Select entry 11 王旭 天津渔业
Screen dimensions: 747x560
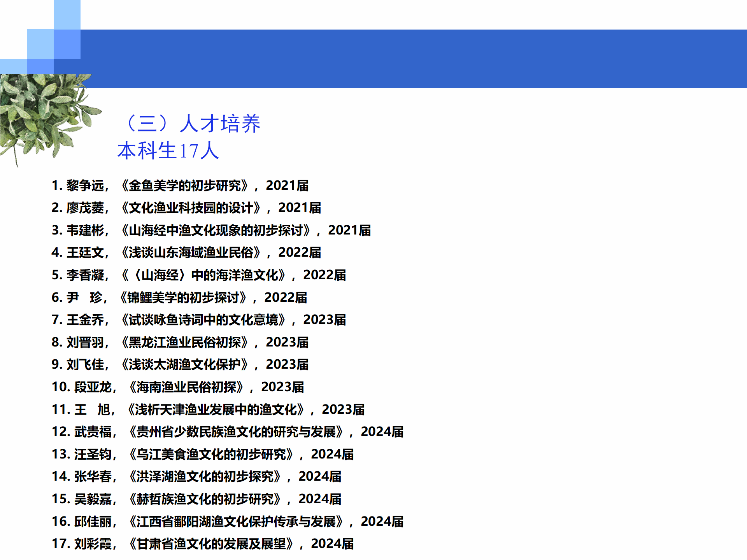(208, 409)
